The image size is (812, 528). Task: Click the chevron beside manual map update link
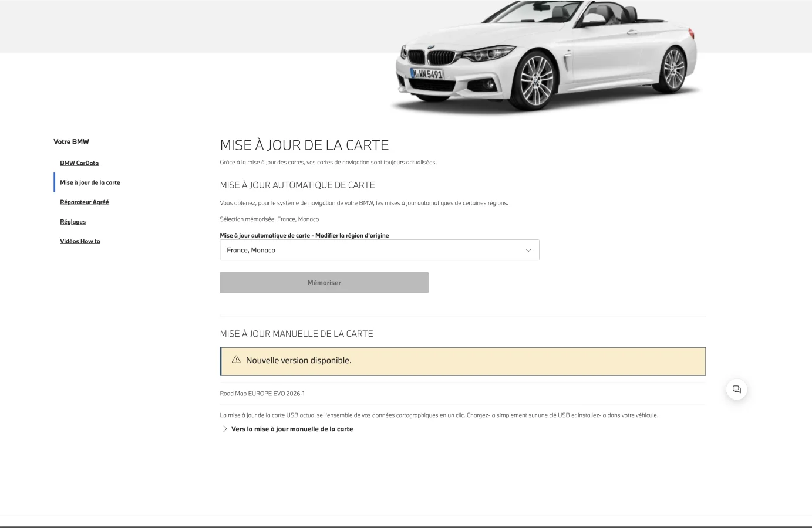[225, 429]
